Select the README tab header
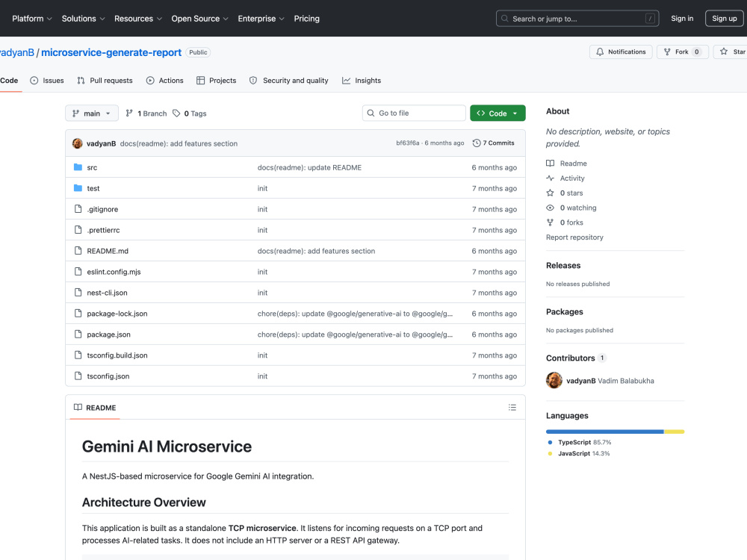This screenshot has width=747, height=560. coord(95,408)
